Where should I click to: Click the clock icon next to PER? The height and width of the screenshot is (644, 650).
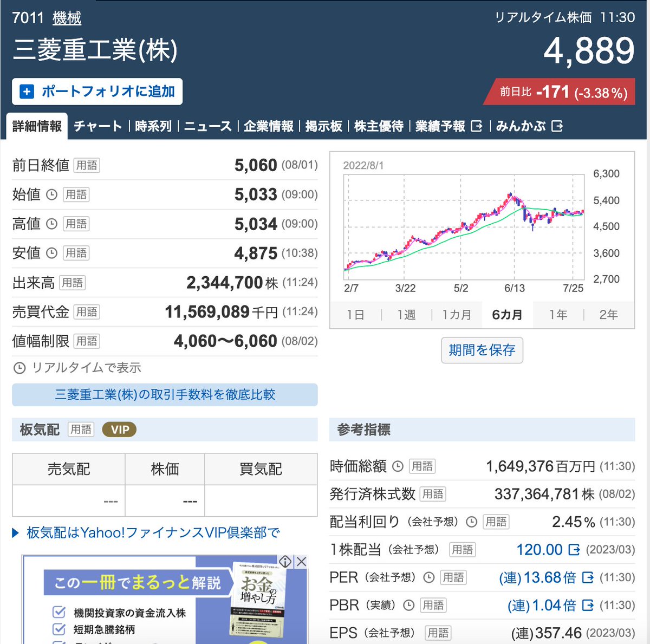tap(428, 578)
